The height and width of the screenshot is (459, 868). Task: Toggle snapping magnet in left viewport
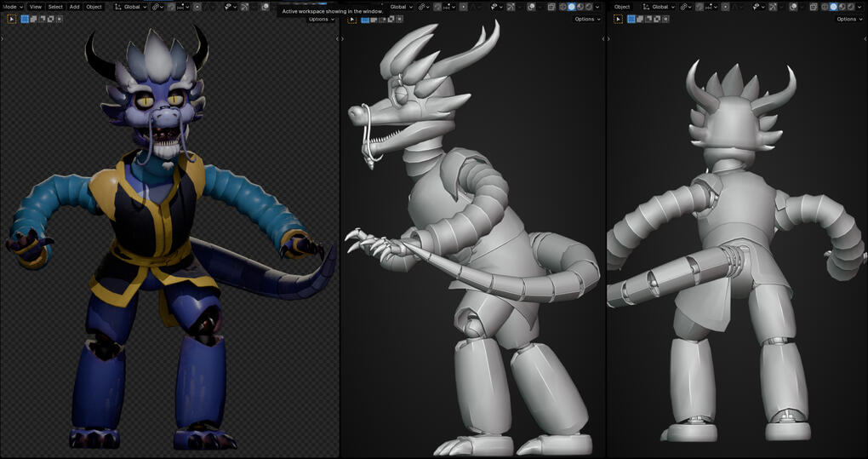[x=172, y=7]
